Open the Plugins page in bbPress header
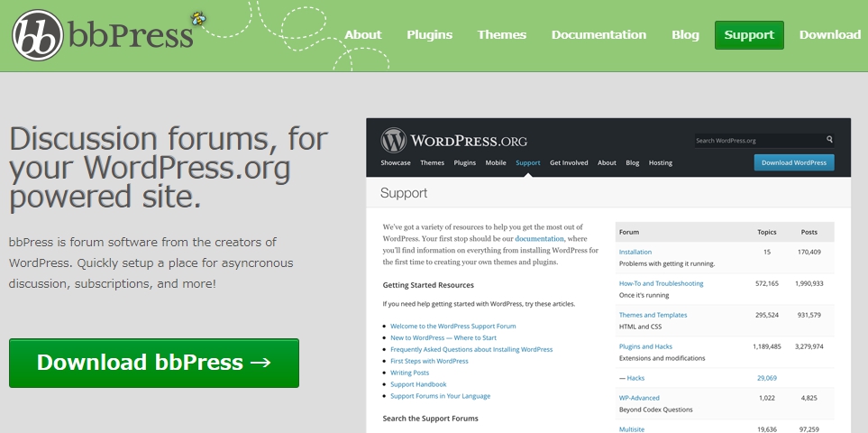 [430, 35]
